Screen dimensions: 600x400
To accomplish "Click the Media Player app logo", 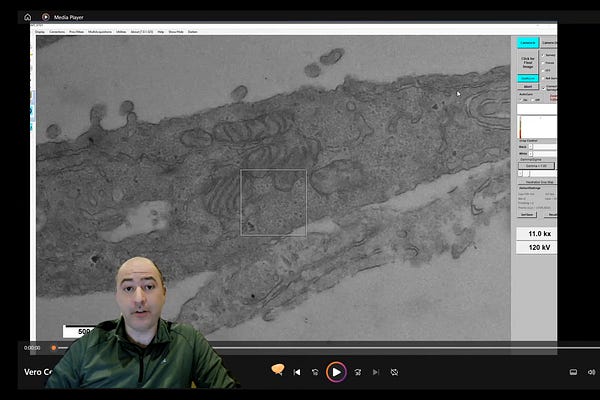I will [46, 17].
